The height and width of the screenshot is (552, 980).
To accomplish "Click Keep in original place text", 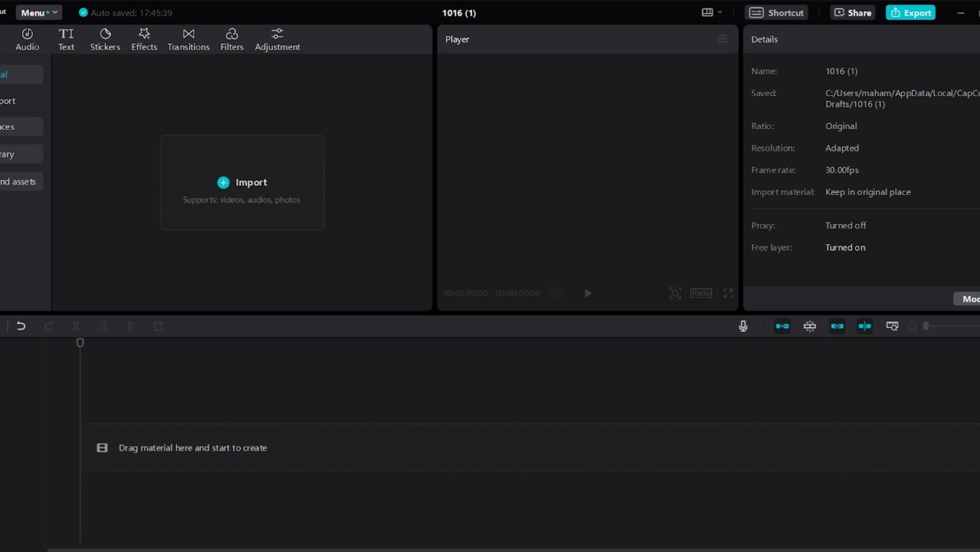I will point(868,192).
